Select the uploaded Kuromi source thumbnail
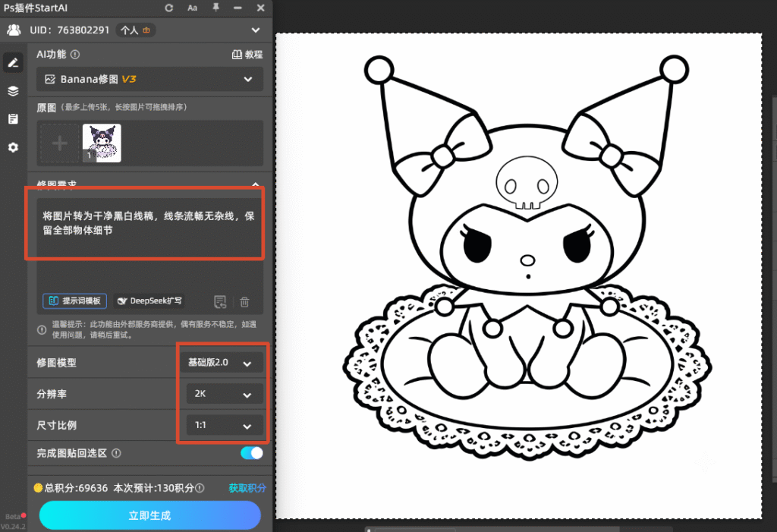The width and height of the screenshot is (777, 532). (x=102, y=143)
